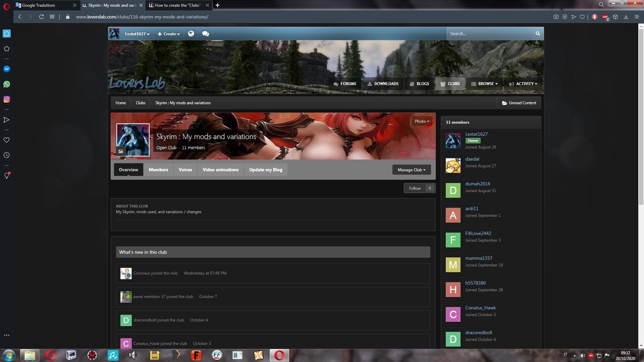Open messages chat bubbles icon
This screenshot has height=362, width=644.
(206, 34)
